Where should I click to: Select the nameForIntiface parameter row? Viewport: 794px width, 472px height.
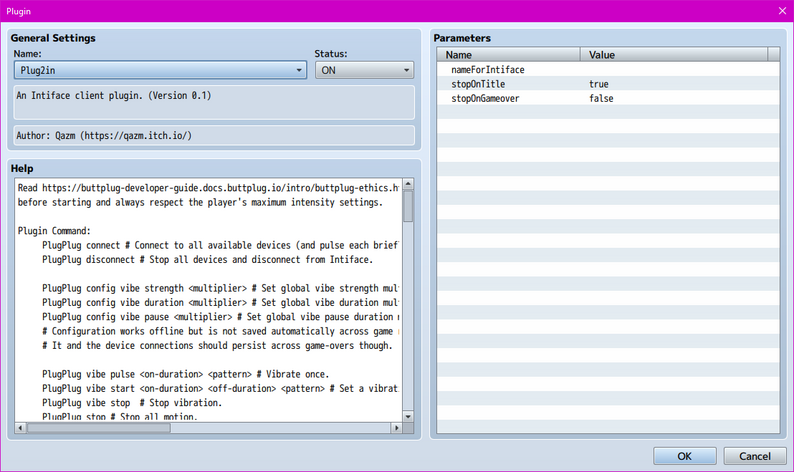(608, 69)
